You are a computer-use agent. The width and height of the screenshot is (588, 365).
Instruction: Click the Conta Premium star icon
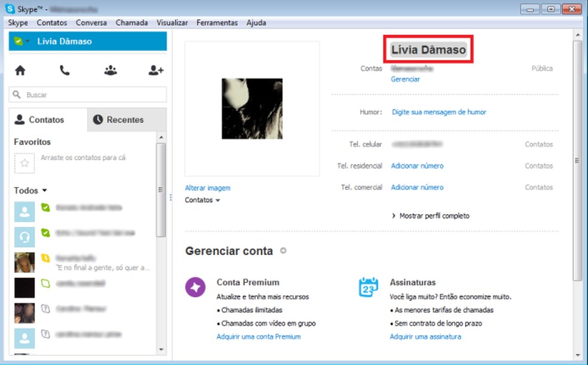pyautogui.click(x=195, y=288)
